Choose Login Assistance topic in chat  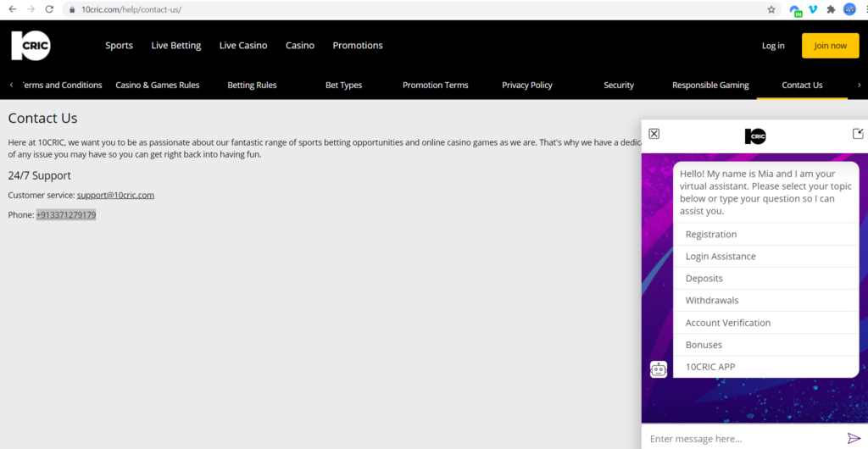[766, 257]
